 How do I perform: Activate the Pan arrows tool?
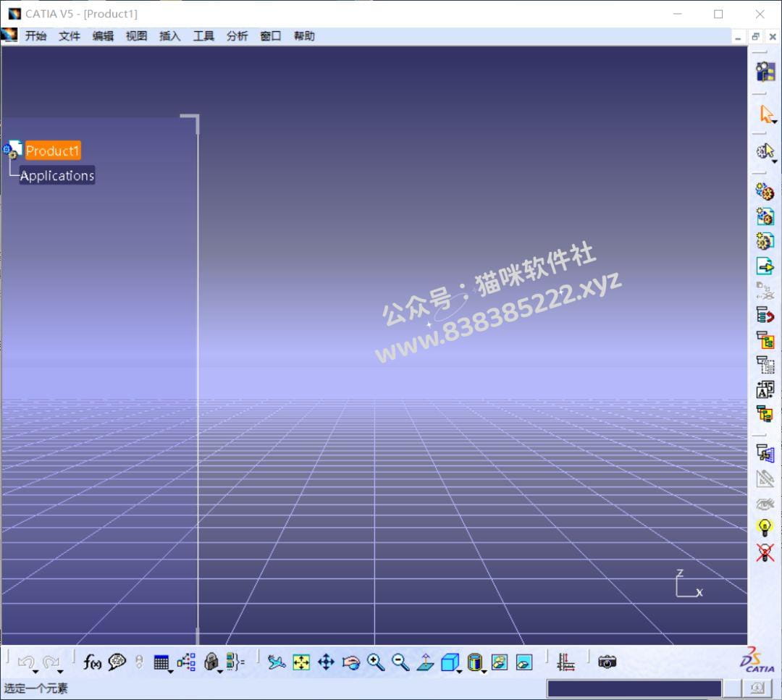pyautogui.click(x=326, y=662)
